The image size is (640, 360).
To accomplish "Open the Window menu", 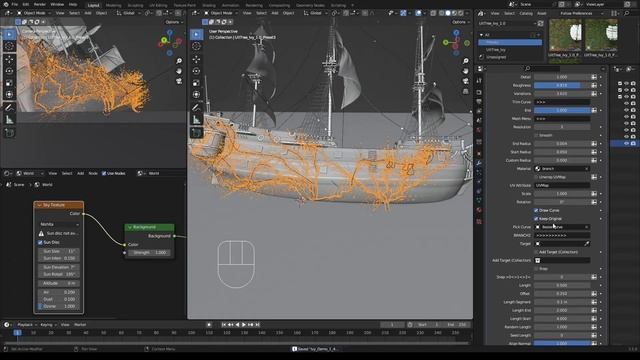I will (57, 4).
